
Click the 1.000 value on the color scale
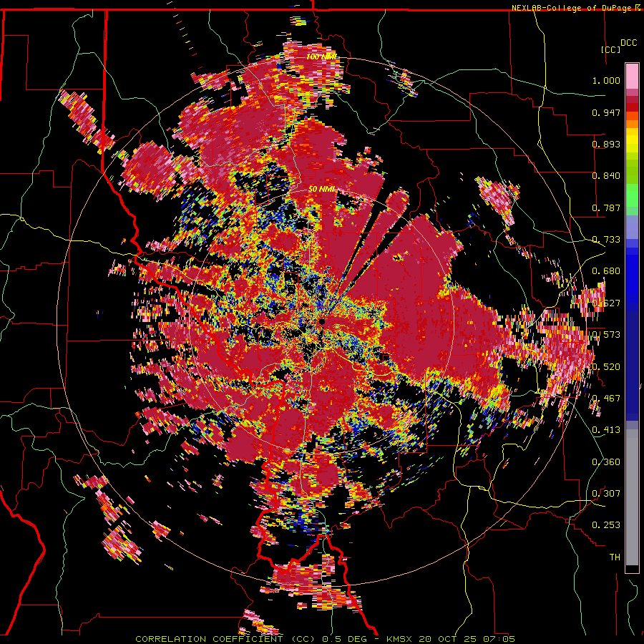click(606, 80)
